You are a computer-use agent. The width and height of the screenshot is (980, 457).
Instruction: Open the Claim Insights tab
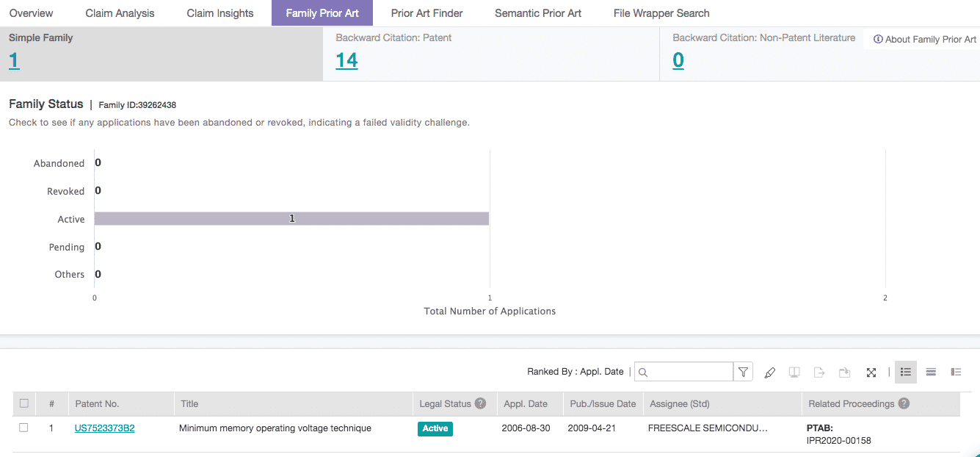(x=220, y=13)
